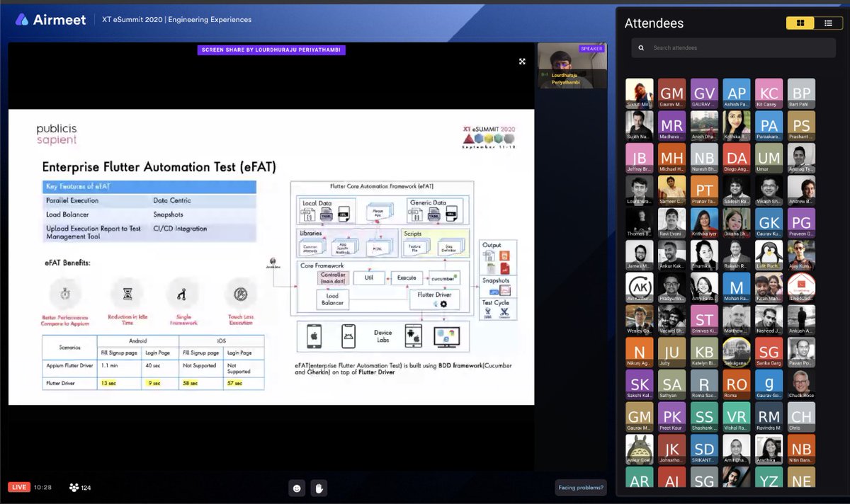This screenshot has height=504, width=850.
Task: View the 124 participants count icon
Action: (x=74, y=487)
